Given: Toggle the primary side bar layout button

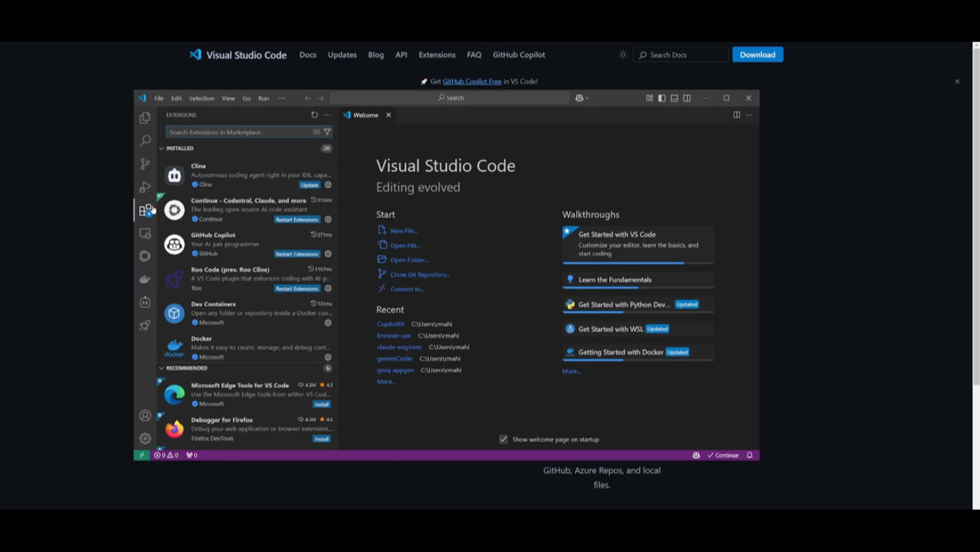Looking at the screenshot, I should (661, 98).
